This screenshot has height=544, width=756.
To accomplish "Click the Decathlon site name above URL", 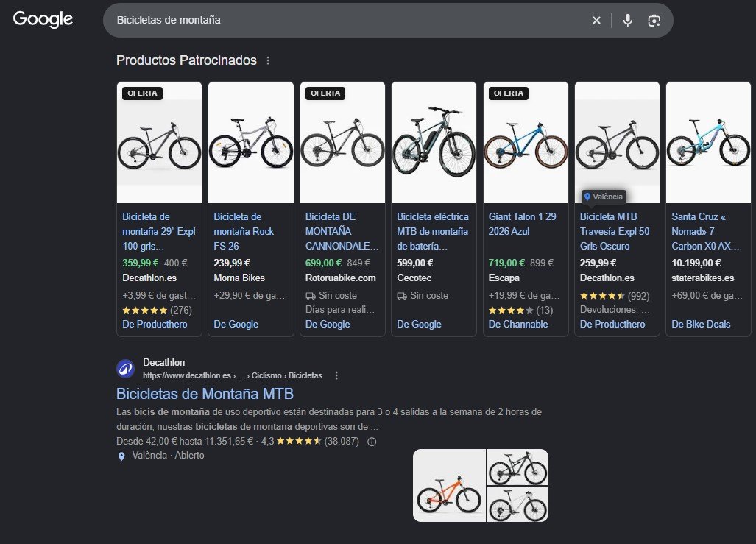I will click(164, 363).
